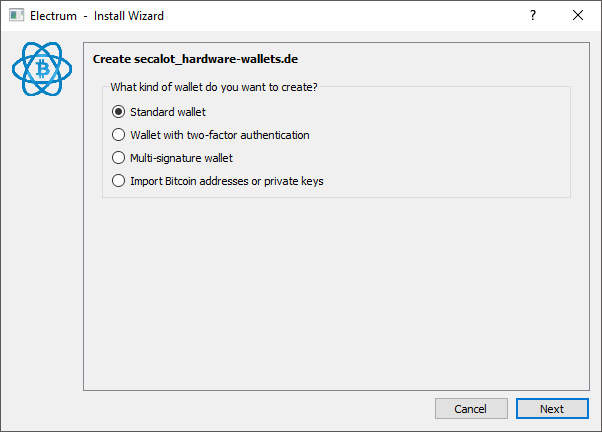
Task: Choose Wallet with two-factor authentication
Action: [210, 135]
